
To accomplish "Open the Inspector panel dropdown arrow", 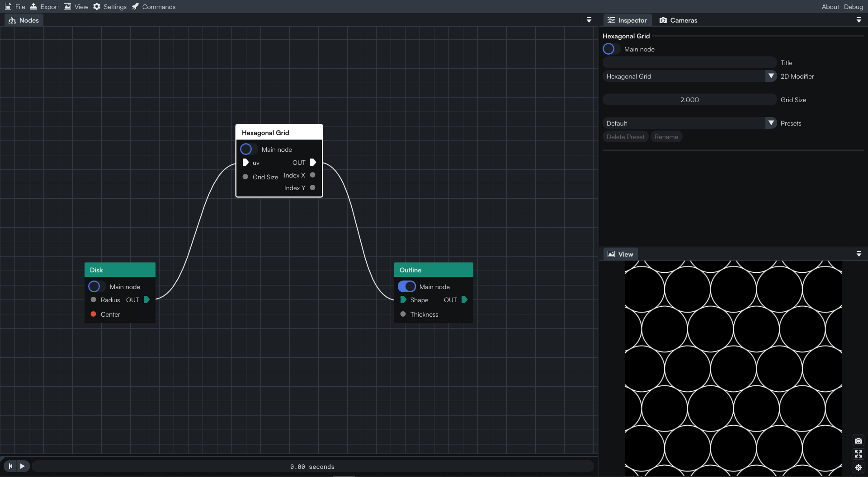I will 859,20.
